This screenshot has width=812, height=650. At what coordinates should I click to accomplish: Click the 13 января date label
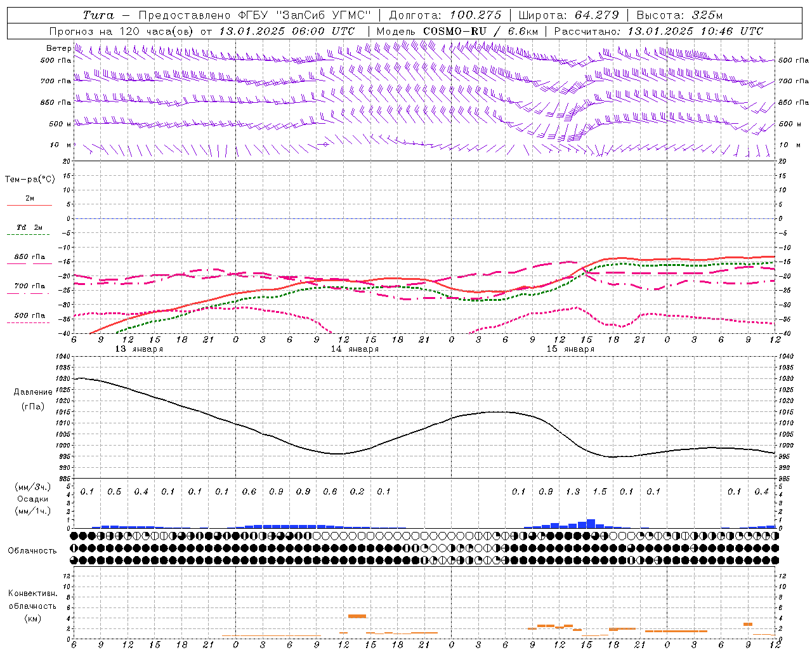pos(139,349)
